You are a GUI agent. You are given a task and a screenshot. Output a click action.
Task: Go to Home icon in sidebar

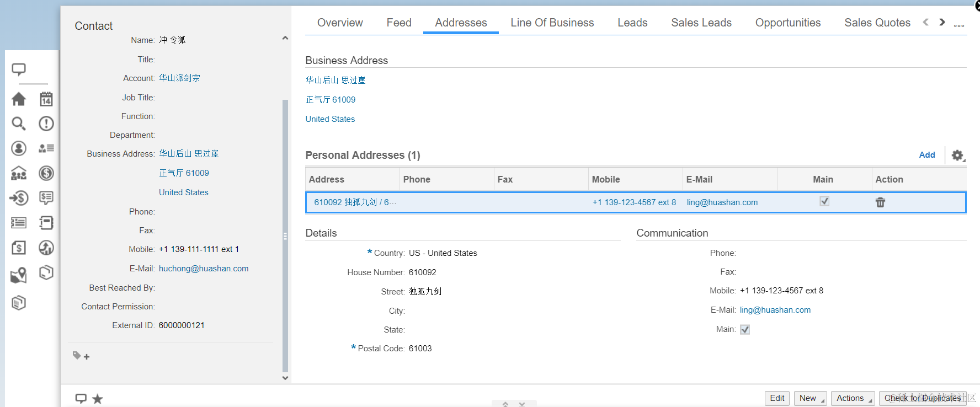coord(19,99)
